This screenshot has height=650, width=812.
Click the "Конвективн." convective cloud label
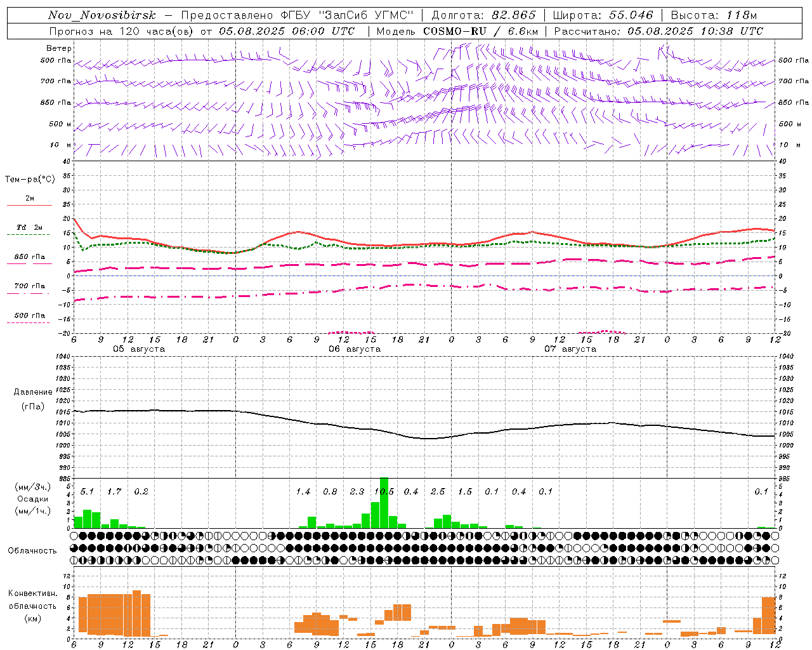point(33,594)
